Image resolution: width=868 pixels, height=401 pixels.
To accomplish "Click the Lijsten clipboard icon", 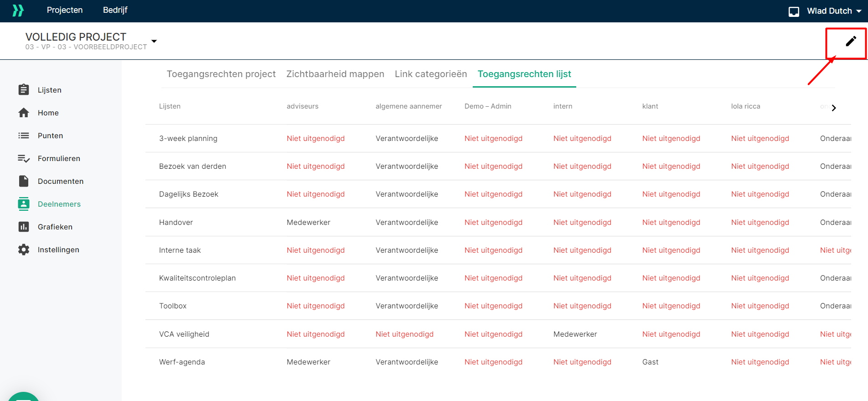I will coord(24,90).
